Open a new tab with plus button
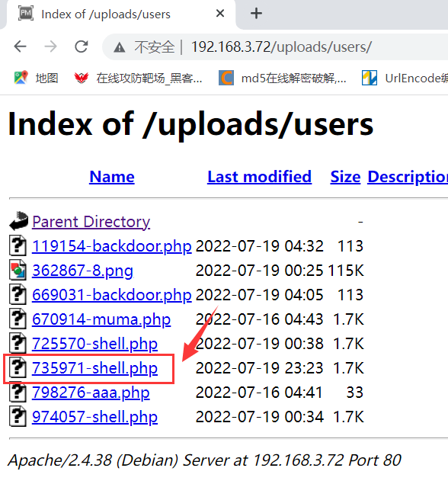Screen dimensions: 448x484 256,13
